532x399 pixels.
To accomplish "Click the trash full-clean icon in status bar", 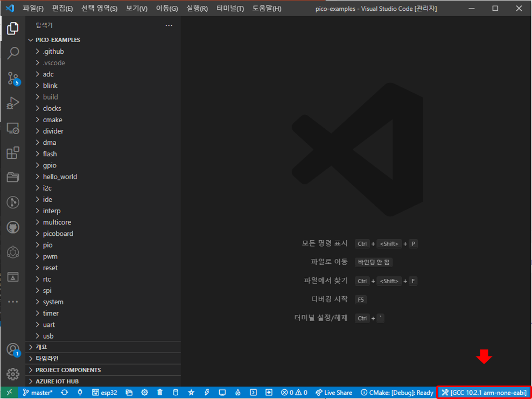I will click(x=160, y=393).
